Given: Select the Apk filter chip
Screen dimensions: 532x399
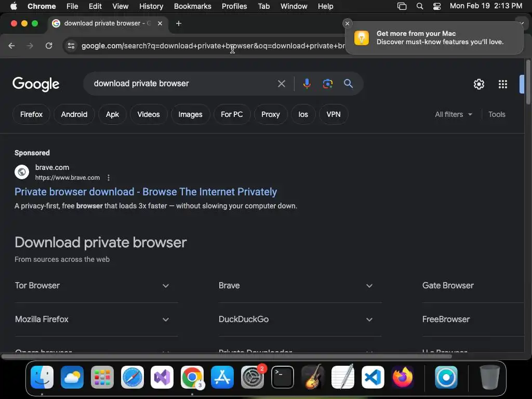Looking at the screenshot, I should tap(112, 114).
